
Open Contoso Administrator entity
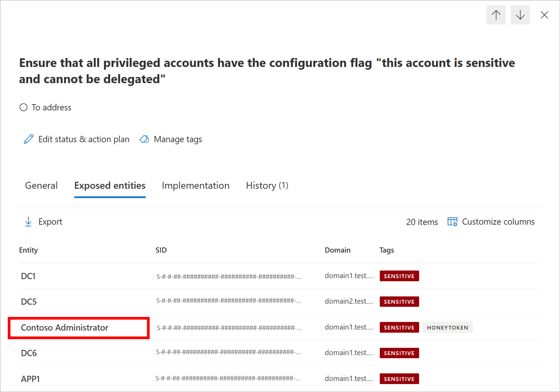[64, 327]
